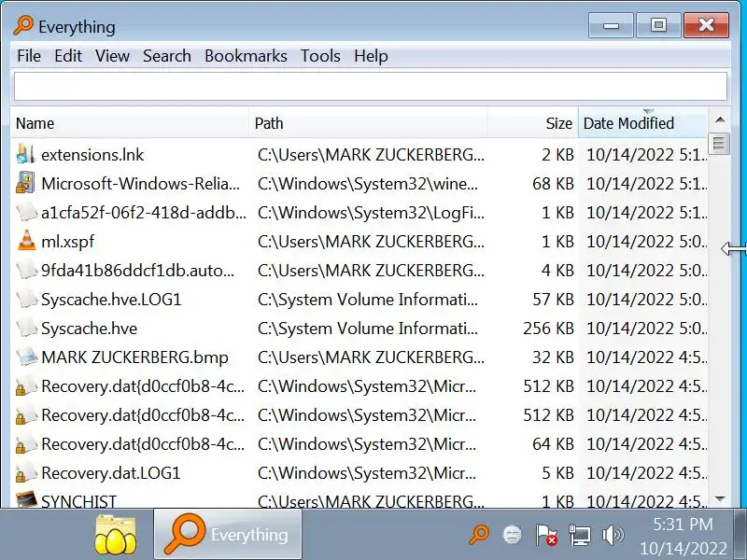The image size is (747, 560).
Task: Click the 57 KB size cell
Action: [553, 300]
